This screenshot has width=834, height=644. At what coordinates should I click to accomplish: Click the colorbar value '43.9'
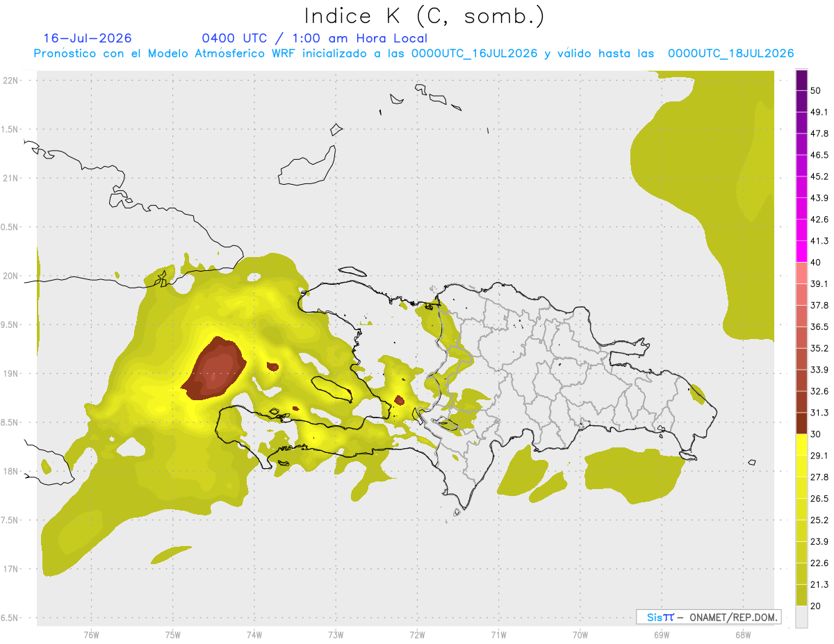(x=819, y=198)
